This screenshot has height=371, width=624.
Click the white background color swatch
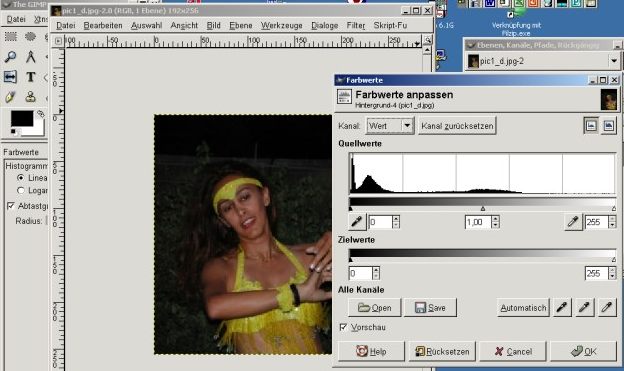tap(38, 129)
